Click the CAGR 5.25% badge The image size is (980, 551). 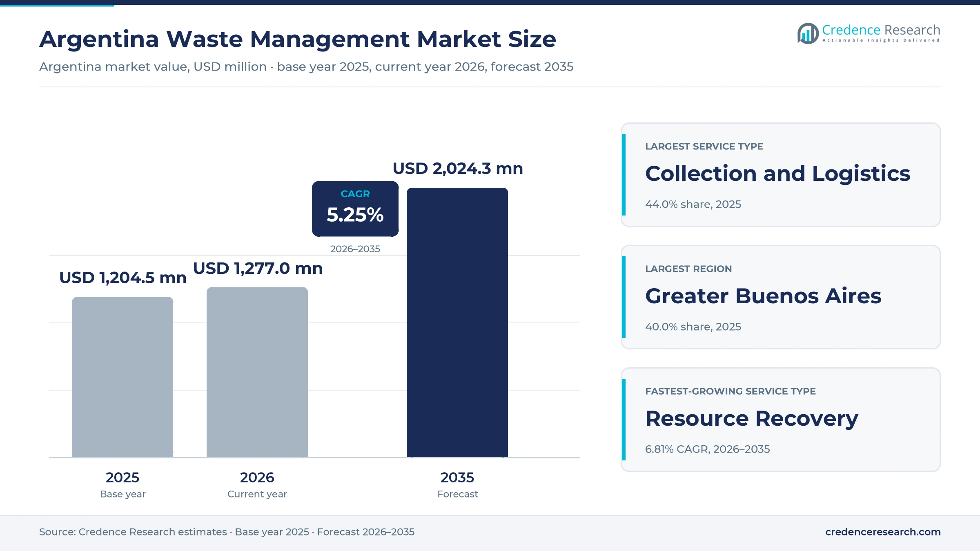coord(355,209)
